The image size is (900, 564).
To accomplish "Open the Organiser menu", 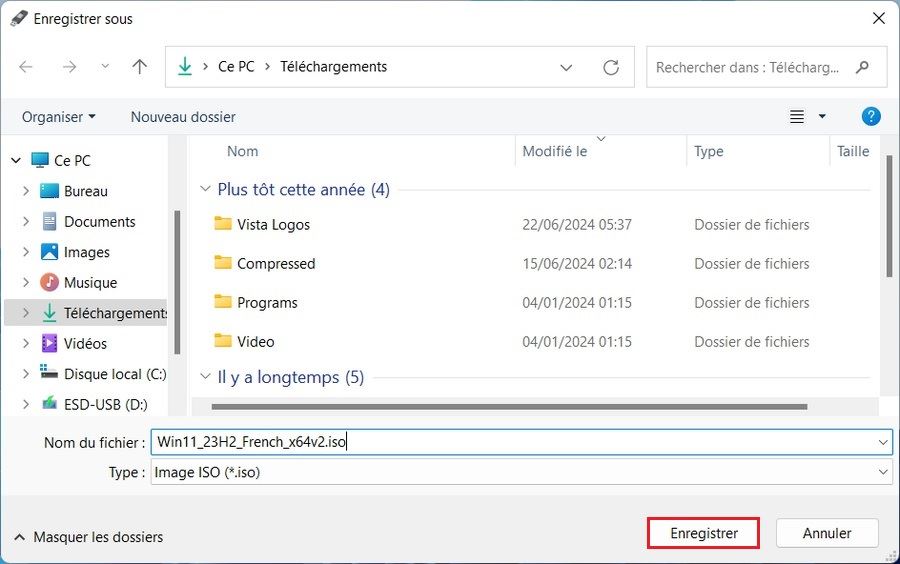I will 59,117.
